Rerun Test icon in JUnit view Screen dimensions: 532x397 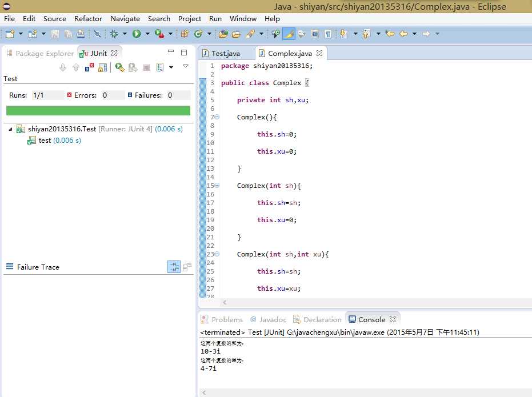(119, 67)
